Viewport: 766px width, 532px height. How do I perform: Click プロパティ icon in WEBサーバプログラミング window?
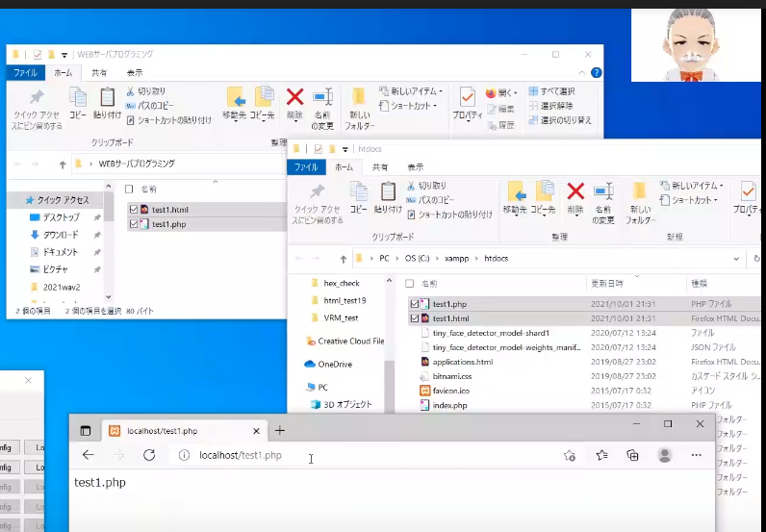tap(468, 97)
